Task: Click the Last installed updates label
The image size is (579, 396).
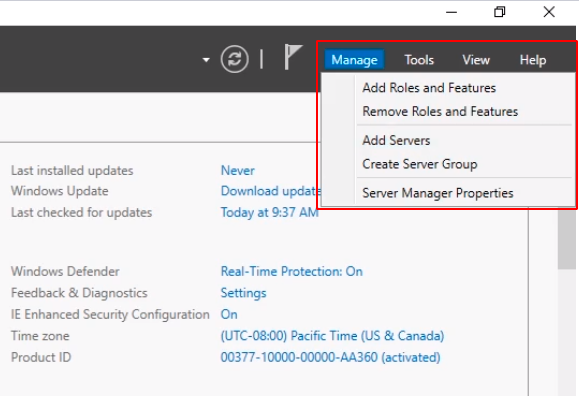Action: pos(72,170)
